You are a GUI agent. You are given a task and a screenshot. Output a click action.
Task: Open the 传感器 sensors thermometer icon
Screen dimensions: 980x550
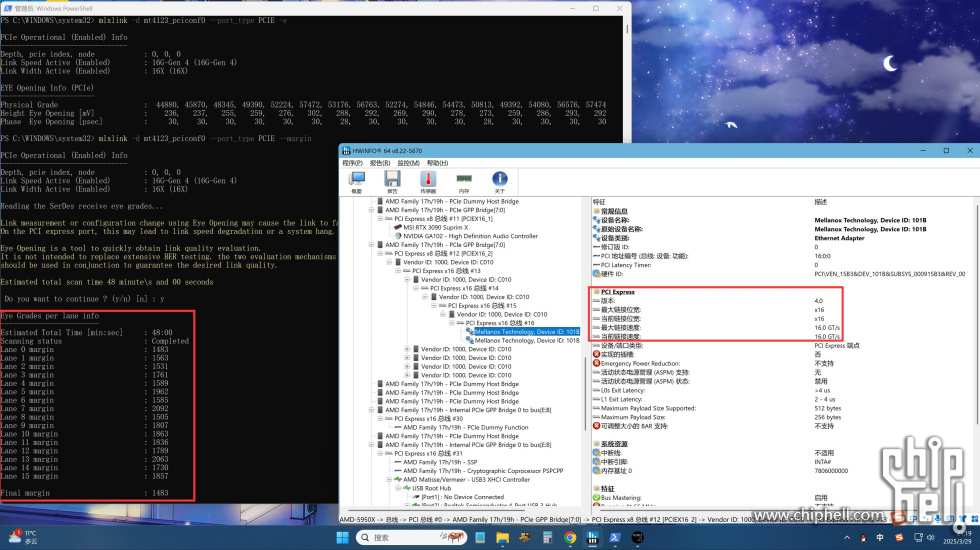428,182
